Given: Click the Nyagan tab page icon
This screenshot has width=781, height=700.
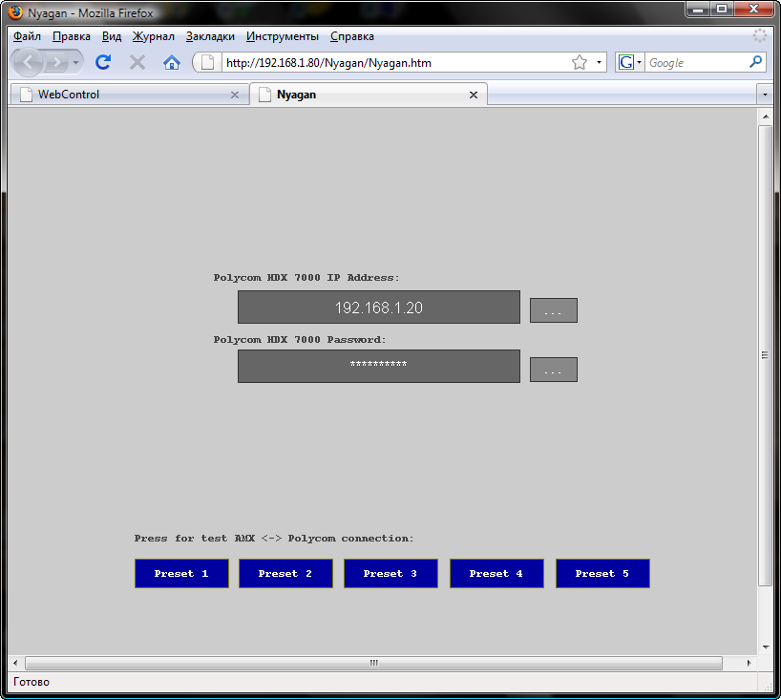Looking at the screenshot, I should click(x=265, y=95).
